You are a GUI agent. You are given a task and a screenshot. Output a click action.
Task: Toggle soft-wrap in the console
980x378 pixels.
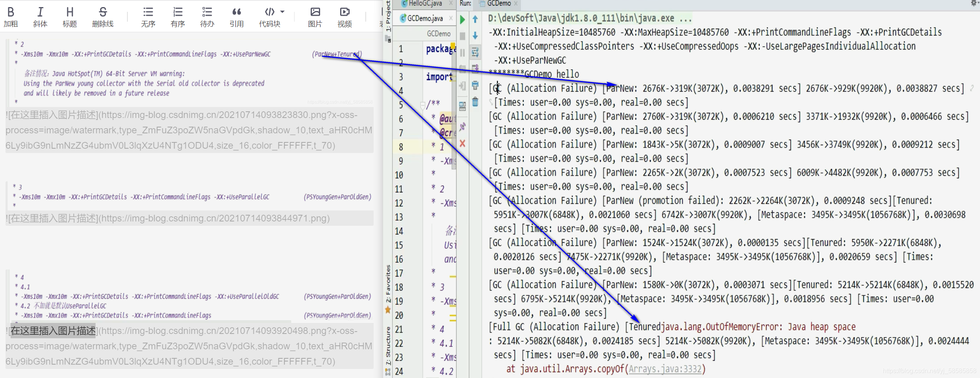[475, 52]
